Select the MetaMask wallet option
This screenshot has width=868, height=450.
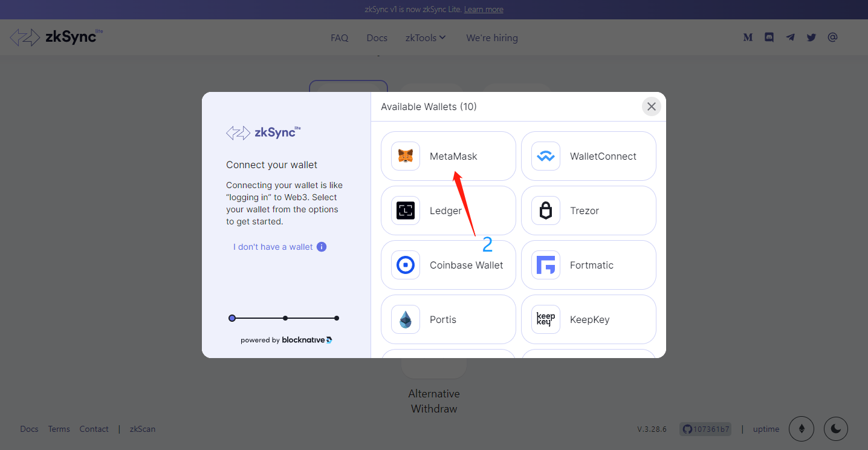point(448,156)
